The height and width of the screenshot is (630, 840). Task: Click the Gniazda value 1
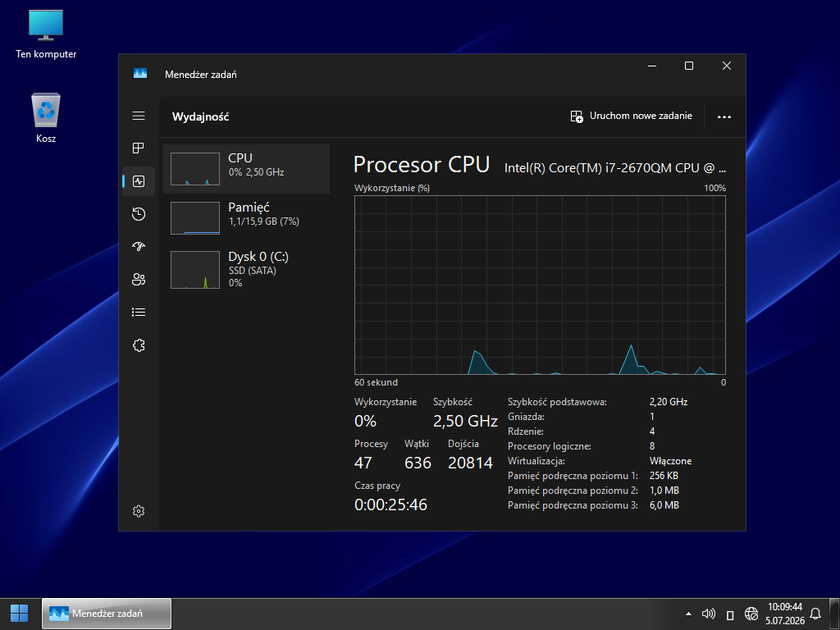coord(652,416)
